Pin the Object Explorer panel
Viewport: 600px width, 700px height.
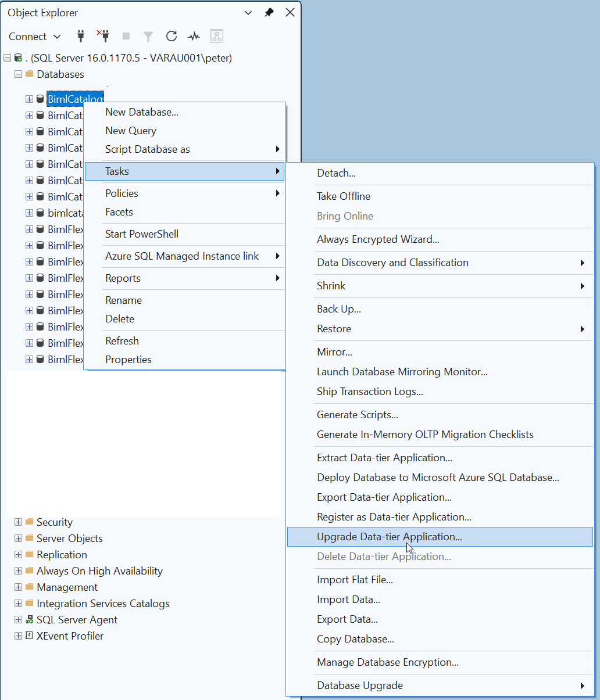coord(269,12)
